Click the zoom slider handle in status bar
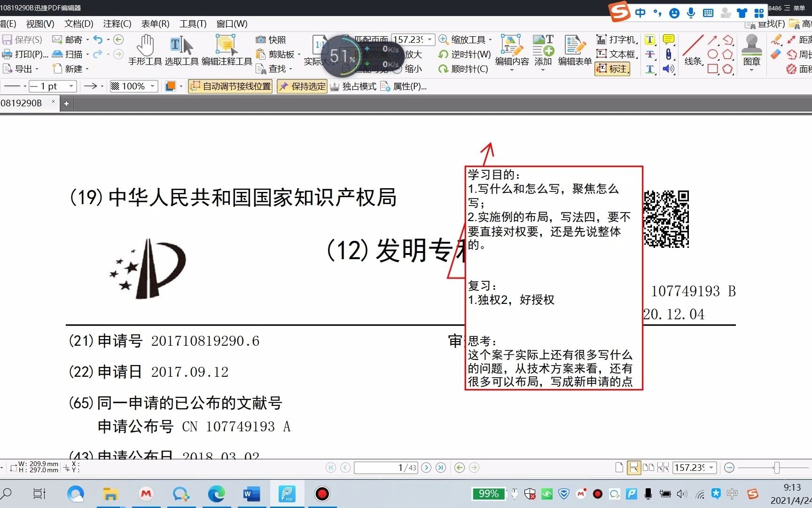Image resolution: width=812 pixels, height=508 pixels. [777, 468]
